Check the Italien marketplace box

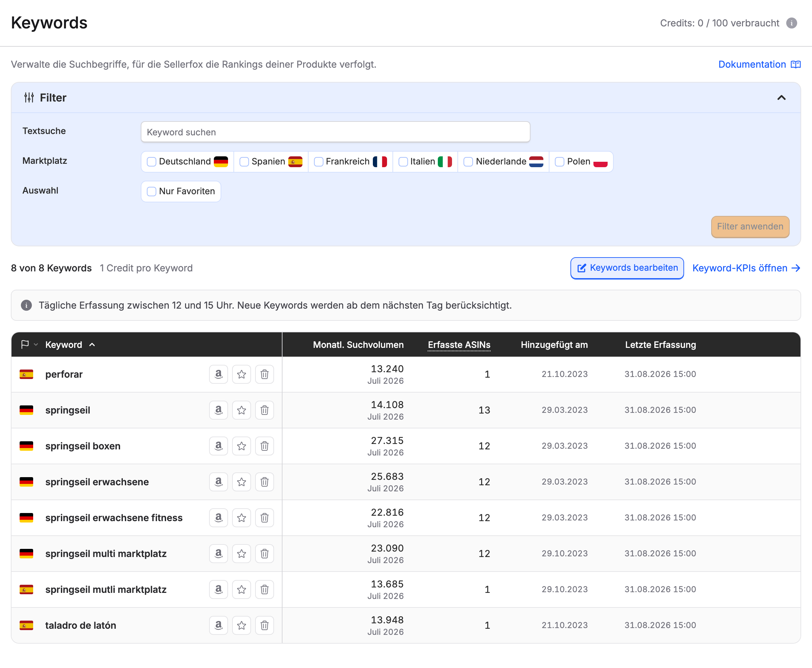403,162
